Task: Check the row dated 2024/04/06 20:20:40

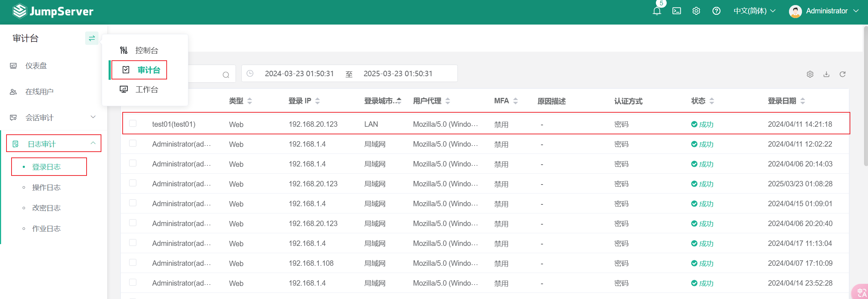Action: click(x=133, y=223)
